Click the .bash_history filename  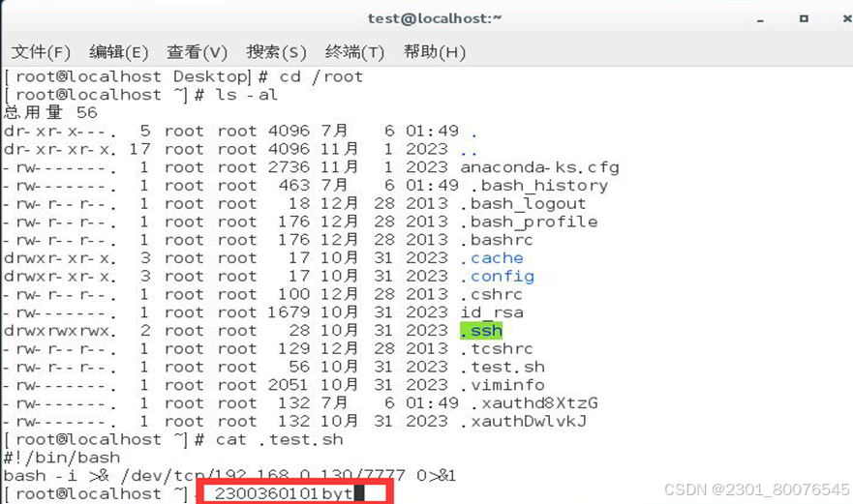tap(538, 186)
